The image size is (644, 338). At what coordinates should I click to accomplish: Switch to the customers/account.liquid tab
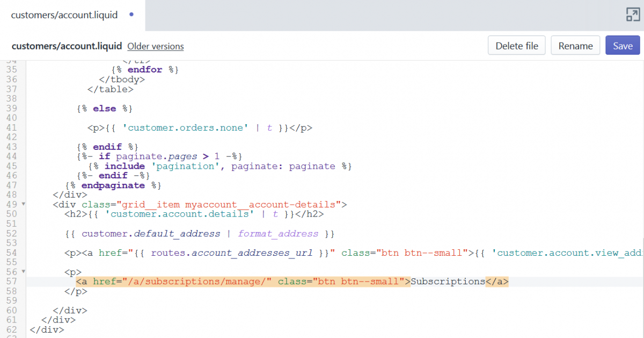coord(64,15)
